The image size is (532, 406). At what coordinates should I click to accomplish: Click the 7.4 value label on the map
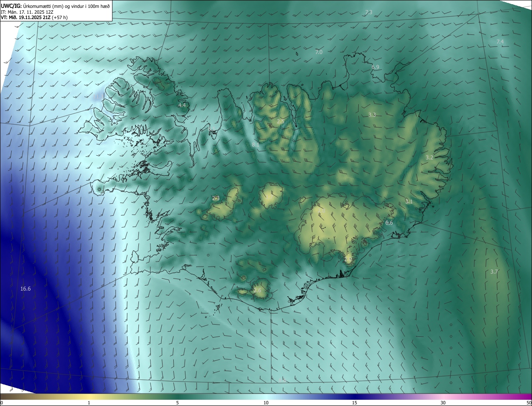[500, 42]
